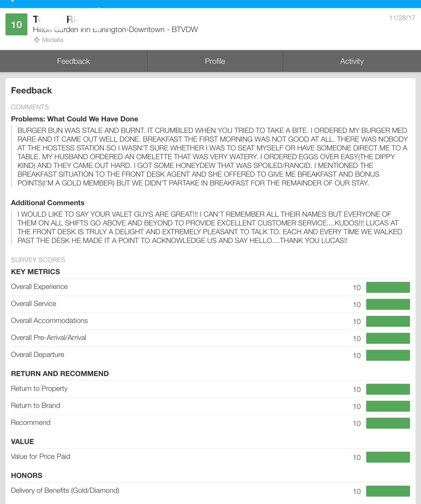Tap the valet guys Additional Comments text
The width and height of the screenshot is (421, 504).
point(210,227)
